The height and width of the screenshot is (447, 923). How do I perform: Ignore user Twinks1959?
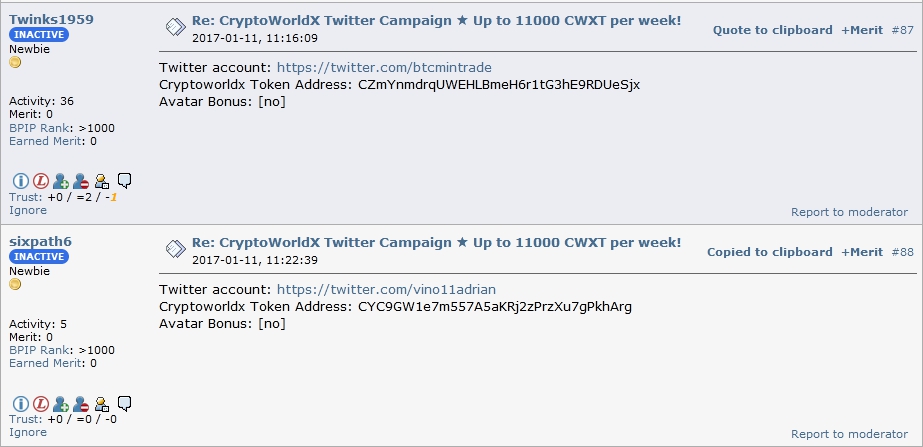pyautogui.click(x=28, y=210)
